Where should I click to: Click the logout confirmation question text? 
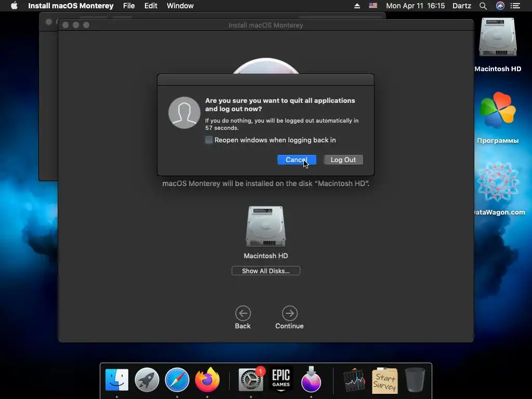pyautogui.click(x=280, y=104)
